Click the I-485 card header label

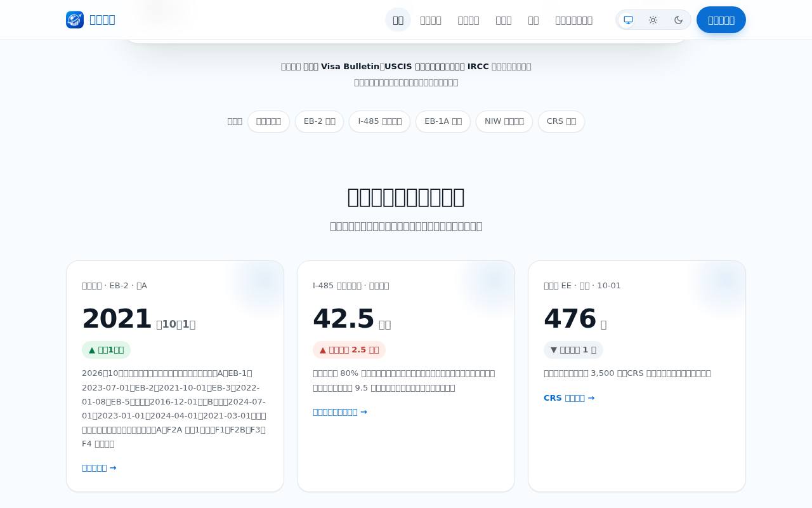tap(351, 286)
